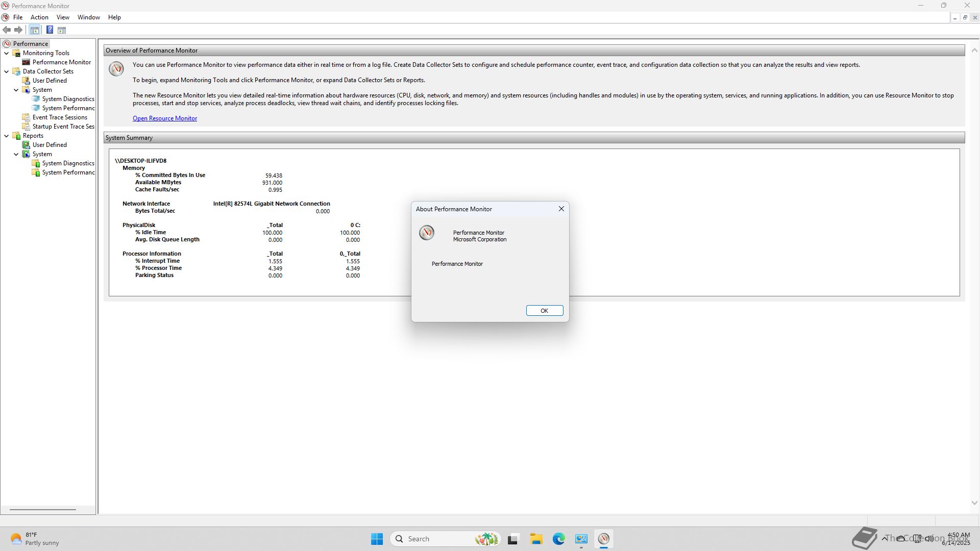Open File Explorer from the taskbar
Image resolution: width=980 pixels, height=551 pixels.
(x=535, y=539)
